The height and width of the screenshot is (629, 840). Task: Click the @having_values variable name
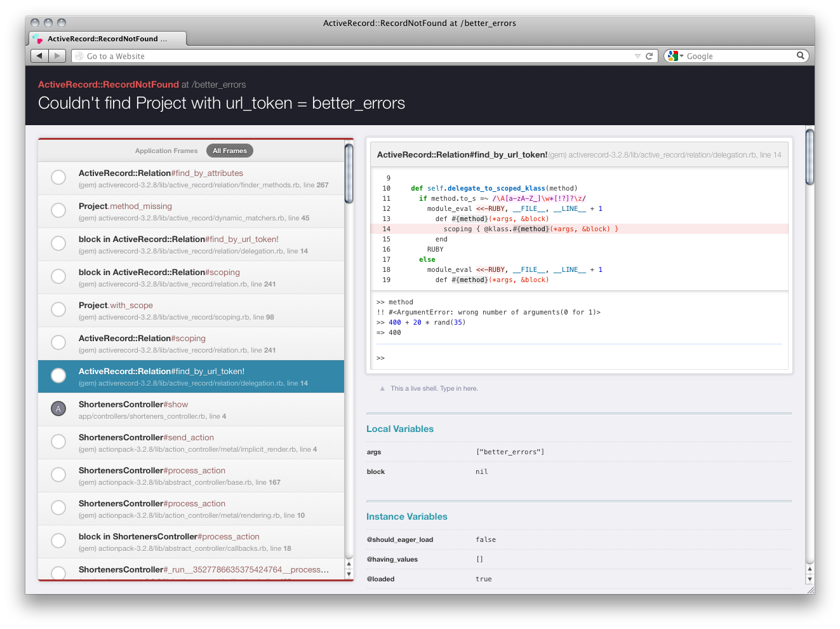pyautogui.click(x=392, y=559)
